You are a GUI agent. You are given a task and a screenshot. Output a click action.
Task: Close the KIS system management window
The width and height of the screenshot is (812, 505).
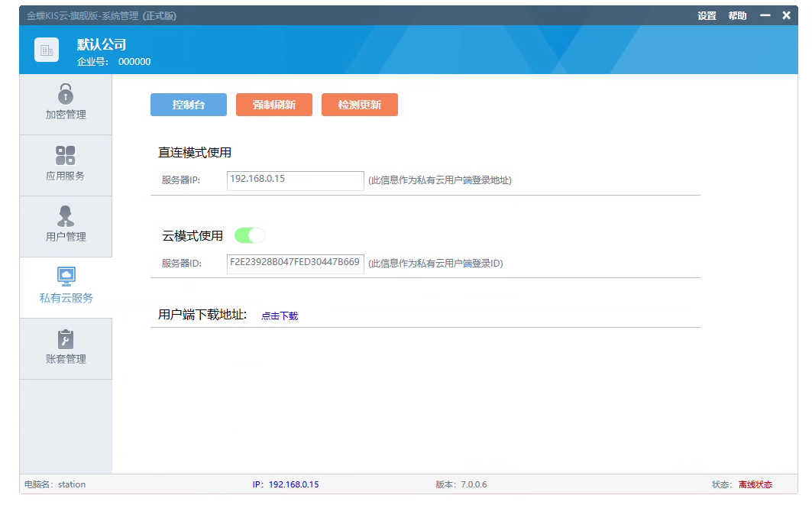tap(786, 15)
